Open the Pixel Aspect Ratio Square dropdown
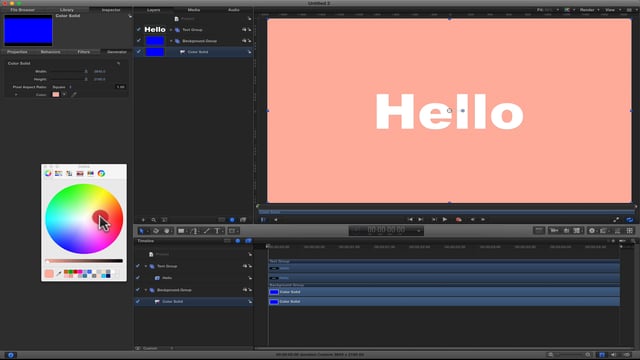 click(61, 87)
